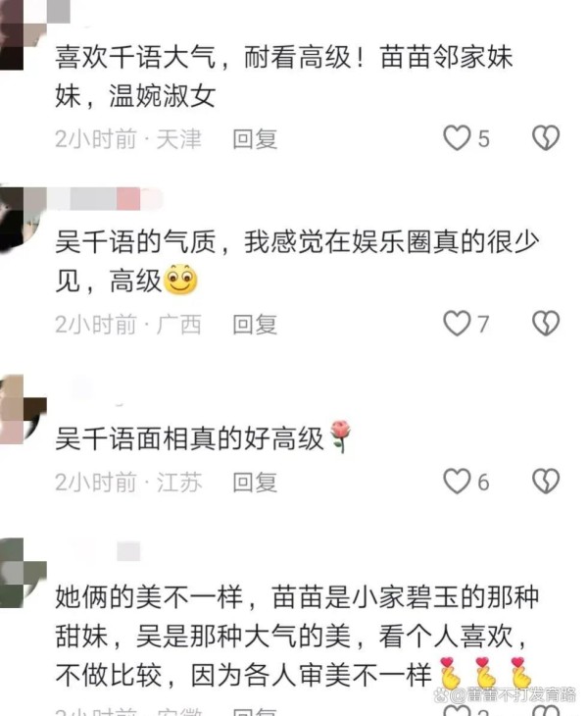Viewport: 588px width, 716px height.
Task: Select comment text 她俩的美不一样
Action: tap(149, 597)
